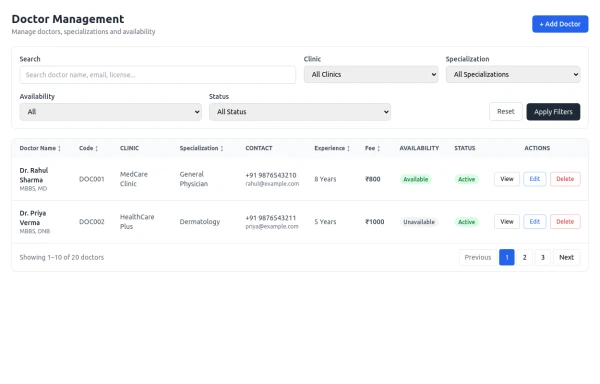Apply the selected filters
Image resolution: width=600 pixels, height=384 pixels.
(x=553, y=112)
